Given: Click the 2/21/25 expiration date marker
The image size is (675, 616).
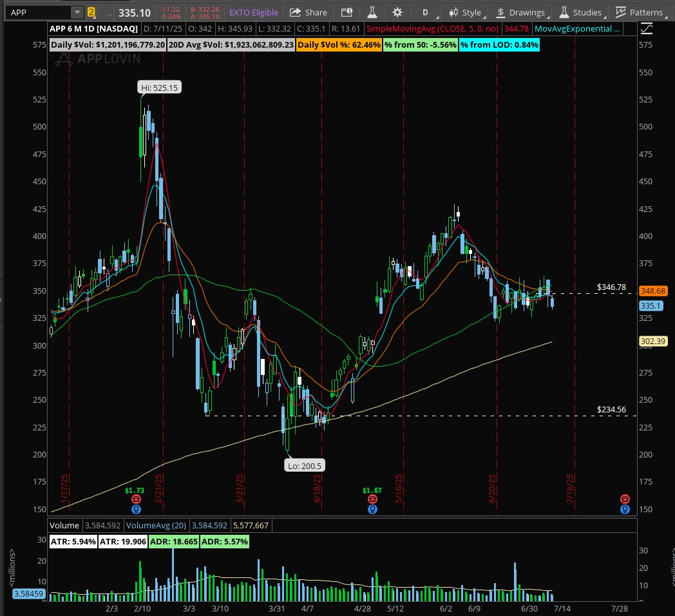Looking at the screenshot, I should coord(158,488).
